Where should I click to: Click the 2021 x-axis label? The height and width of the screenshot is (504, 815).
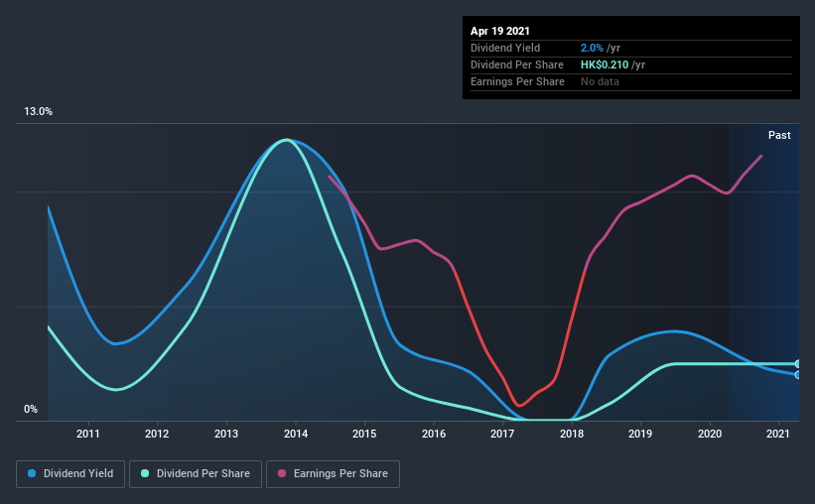777,434
